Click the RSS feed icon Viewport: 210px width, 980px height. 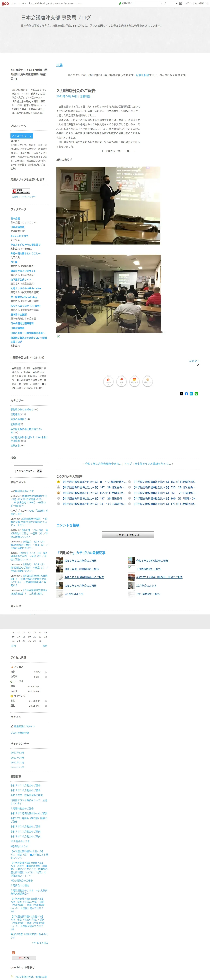click(x=13, y=952)
